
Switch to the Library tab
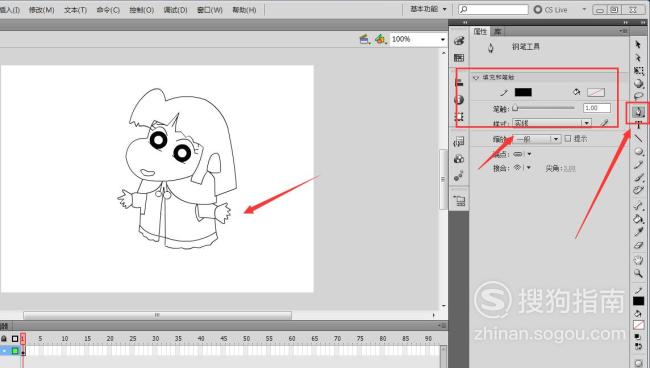click(497, 31)
